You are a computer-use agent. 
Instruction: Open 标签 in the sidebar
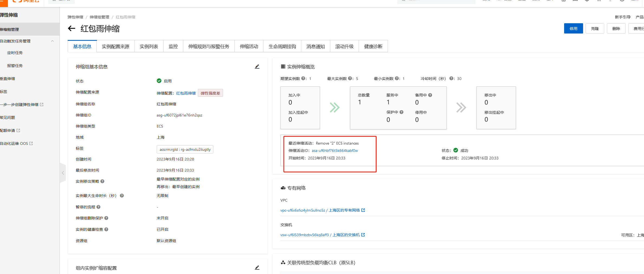pos(4,92)
